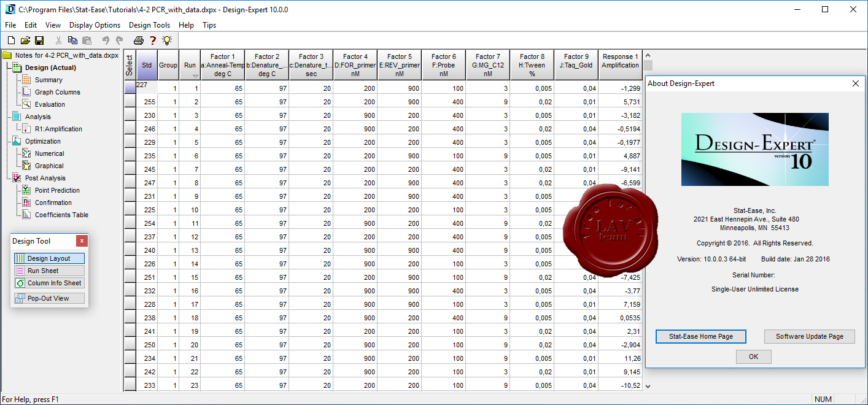This screenshot has height=405, width=868.
Task: Select the Optimization node icon
Action: (17, 141)
